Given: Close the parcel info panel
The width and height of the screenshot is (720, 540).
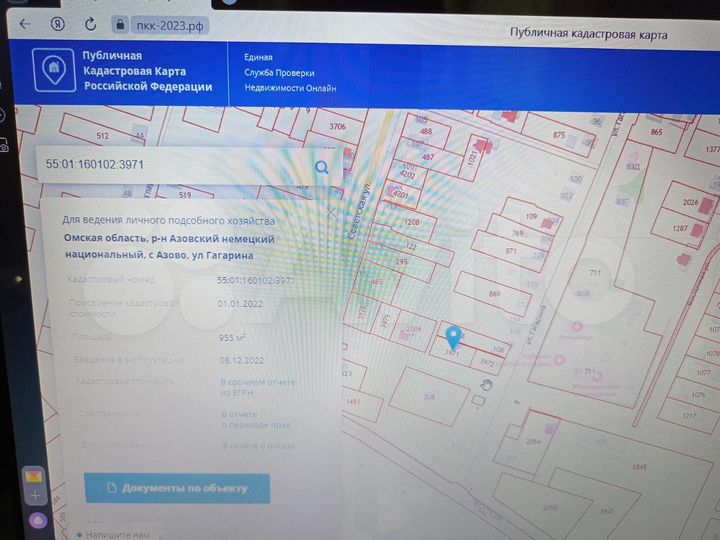Looking at the screenshot, I should coord(332,212).
